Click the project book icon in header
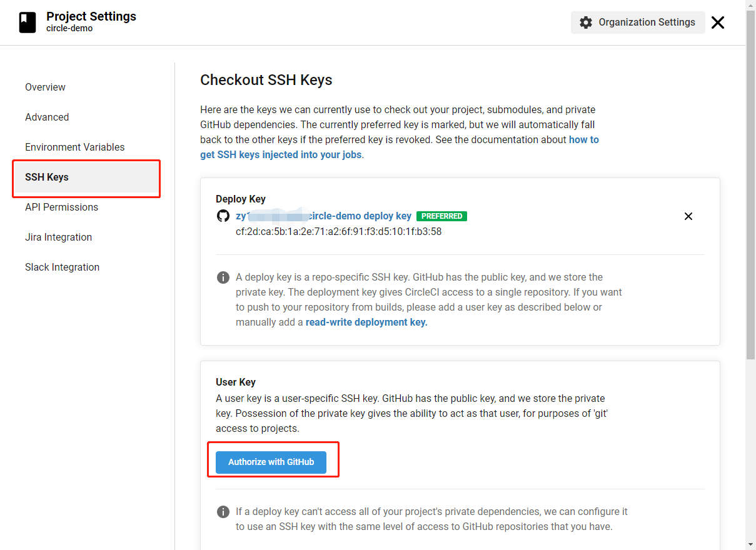This screenshot has width=756, height=550. 28,22
